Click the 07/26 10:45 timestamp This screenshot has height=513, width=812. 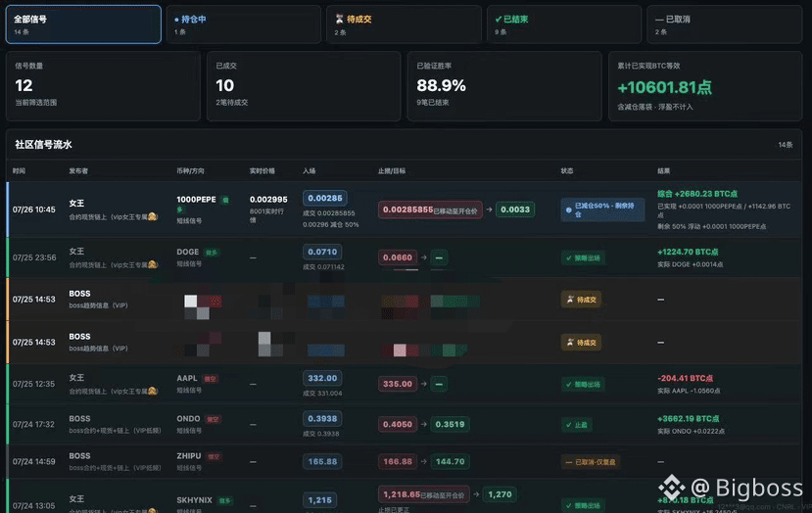(x=33, y=210)
